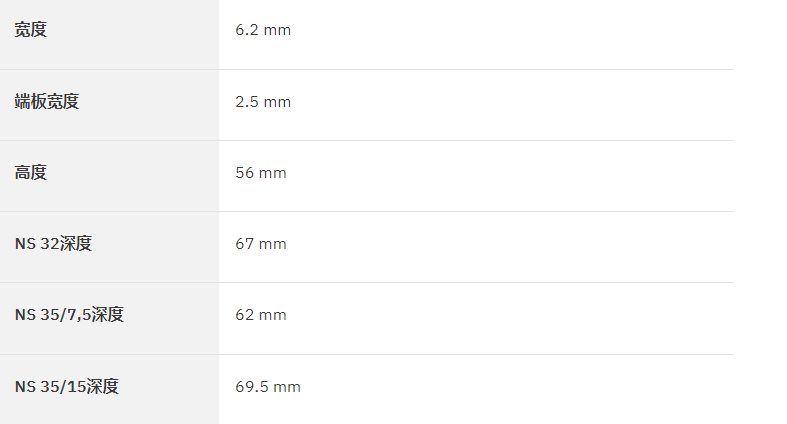Image resolution: width=787 pixels, height=424 pixels.
Task: Select the 69.5 mm depth value
Action: pos(268,387)
